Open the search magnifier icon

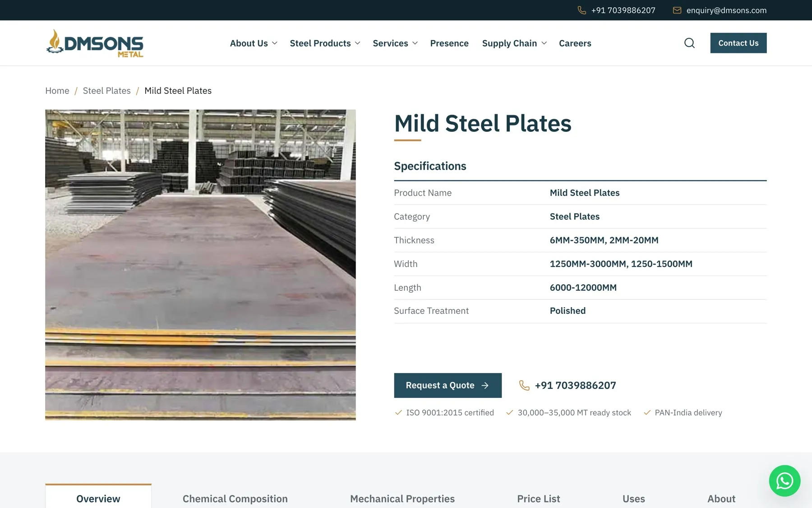click(x=689, y=43)
